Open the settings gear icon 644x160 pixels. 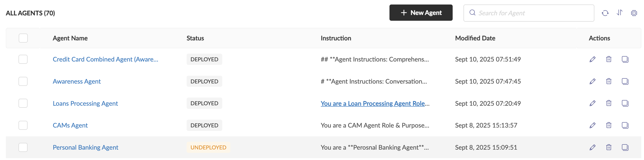(634, 13)
